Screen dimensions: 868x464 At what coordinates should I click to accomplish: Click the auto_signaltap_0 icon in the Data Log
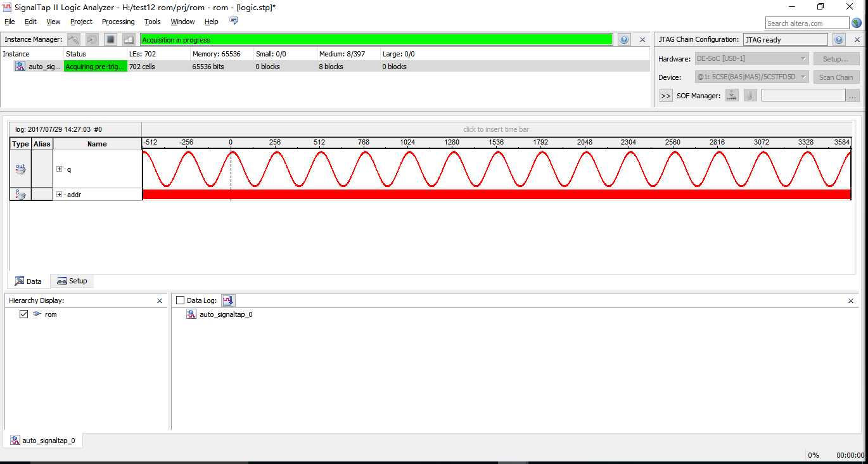coord(191,314)
